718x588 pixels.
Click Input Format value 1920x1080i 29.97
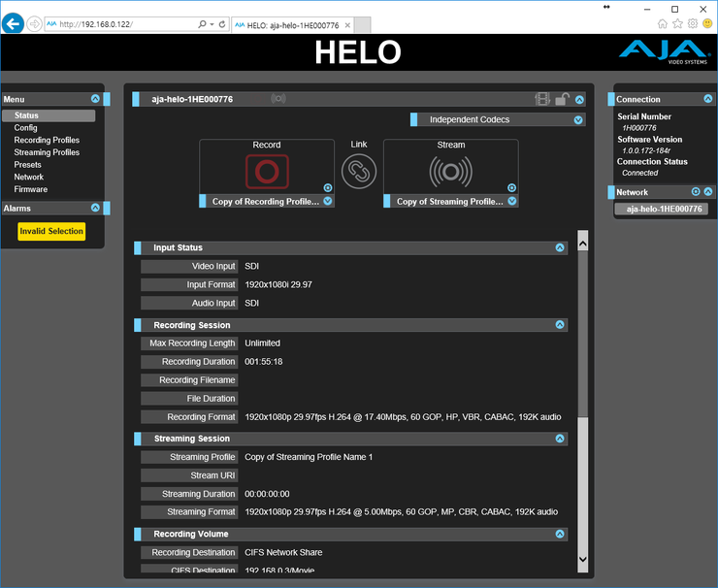[x=278, y=285]
